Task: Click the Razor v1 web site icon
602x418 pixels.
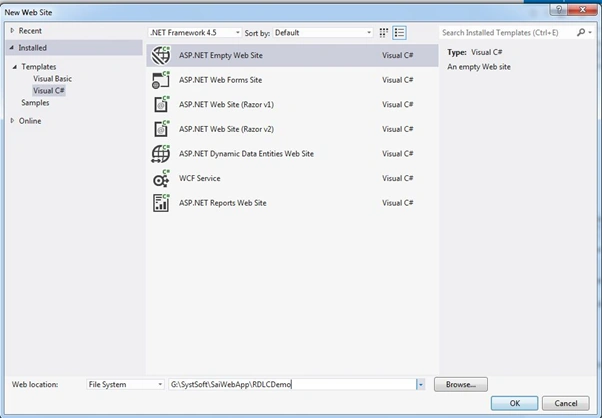Action: tap(160, 104)
